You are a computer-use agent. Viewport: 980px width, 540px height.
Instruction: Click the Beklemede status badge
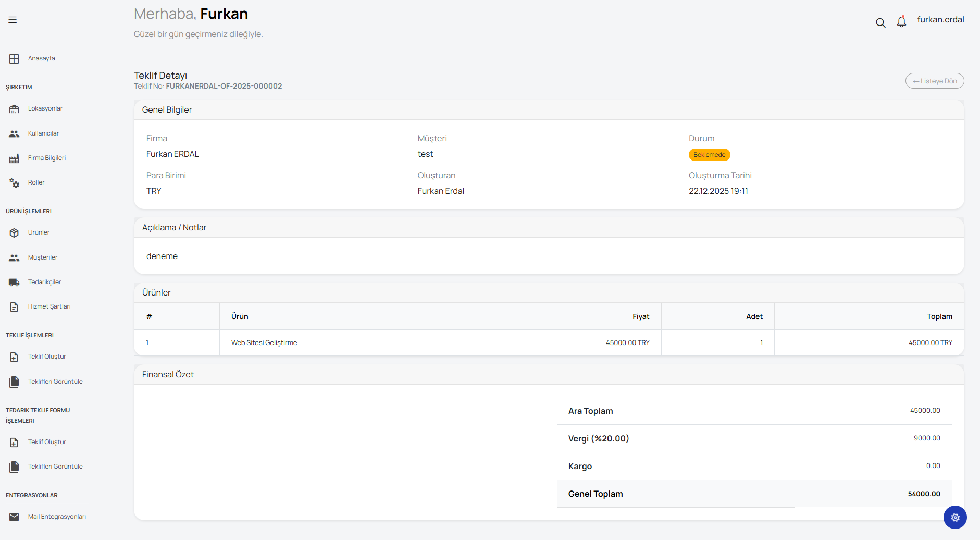tap(709, 155)
